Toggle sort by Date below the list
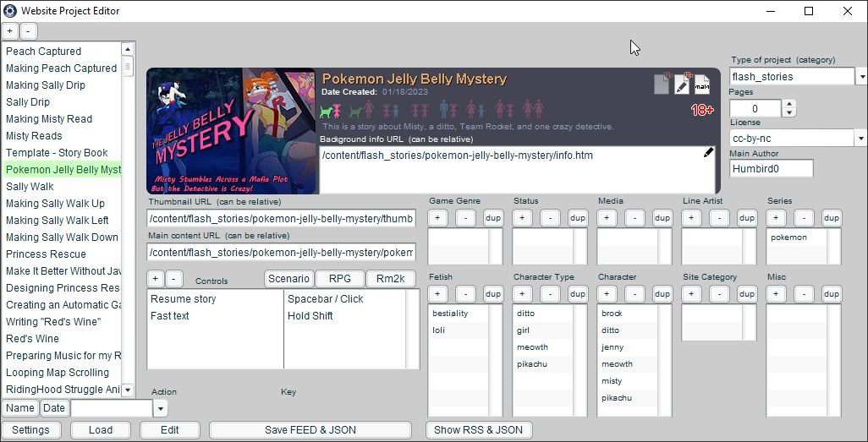Viewport: 868px width, 442px height. pos(54,408)
